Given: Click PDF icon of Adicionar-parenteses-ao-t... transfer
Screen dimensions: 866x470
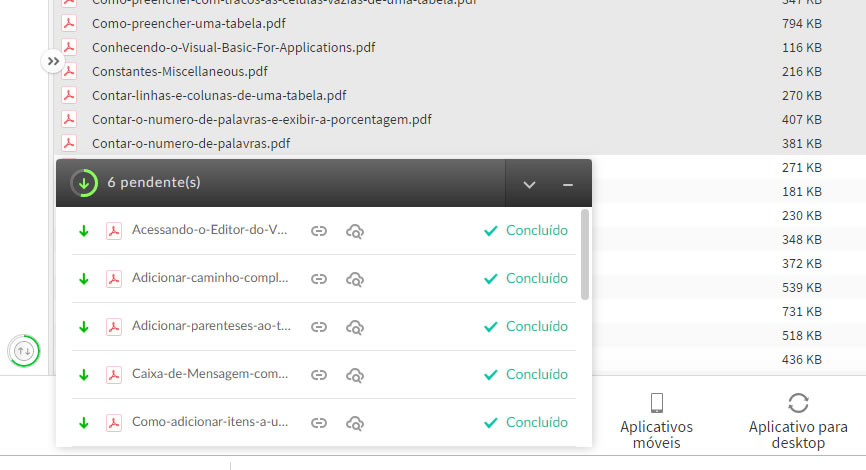Looking at the screenshot, I should (x=114, y=327).
